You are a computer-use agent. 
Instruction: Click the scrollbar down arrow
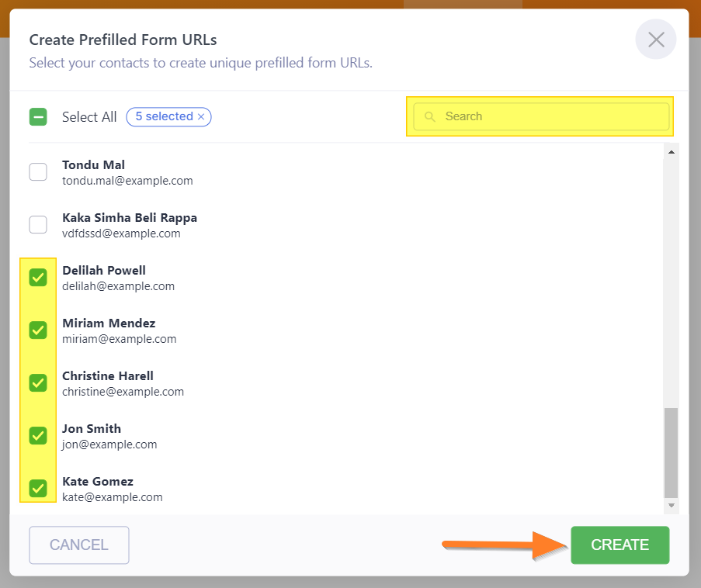tap(671, 505)
